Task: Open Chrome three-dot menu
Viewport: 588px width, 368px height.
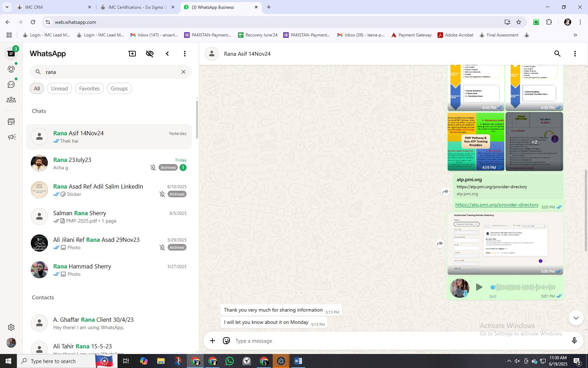Action: [580, 22]
